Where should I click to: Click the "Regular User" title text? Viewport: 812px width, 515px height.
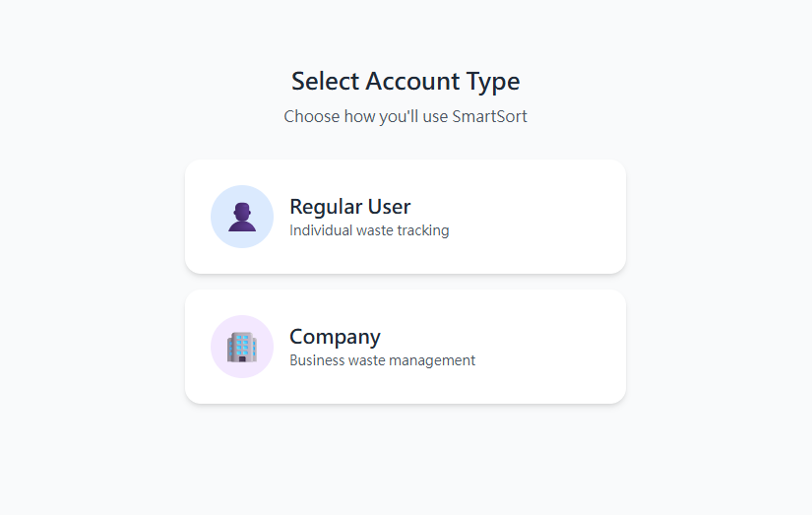pos(349,207)
